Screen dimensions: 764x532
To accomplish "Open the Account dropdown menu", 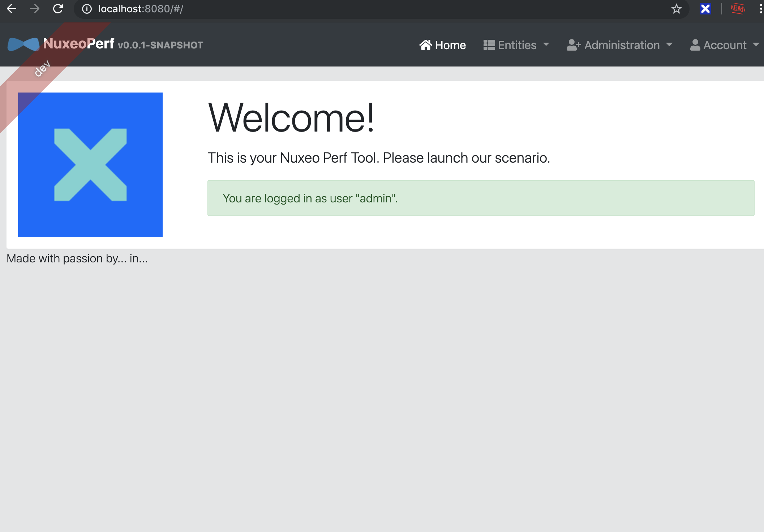I will coord(724,45).
